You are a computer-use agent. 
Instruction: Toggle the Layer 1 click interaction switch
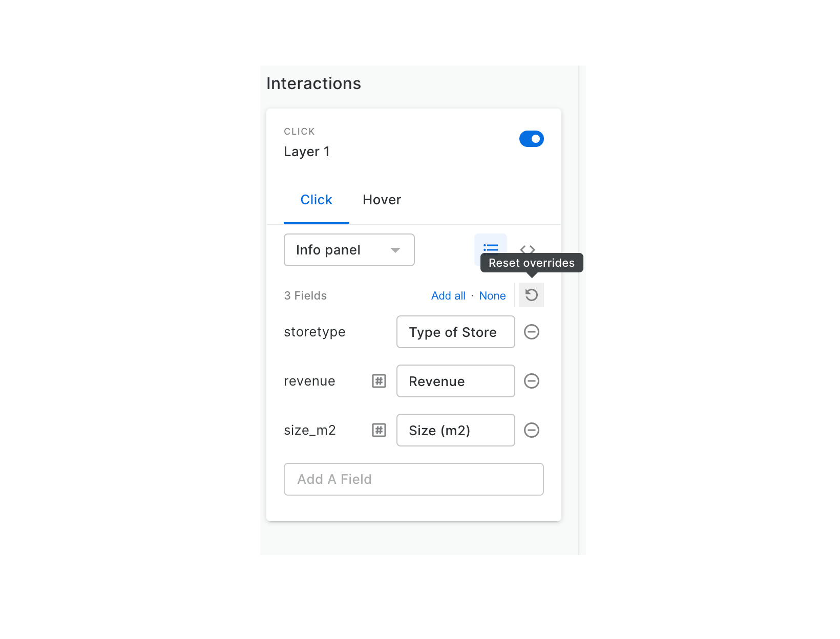532,139
